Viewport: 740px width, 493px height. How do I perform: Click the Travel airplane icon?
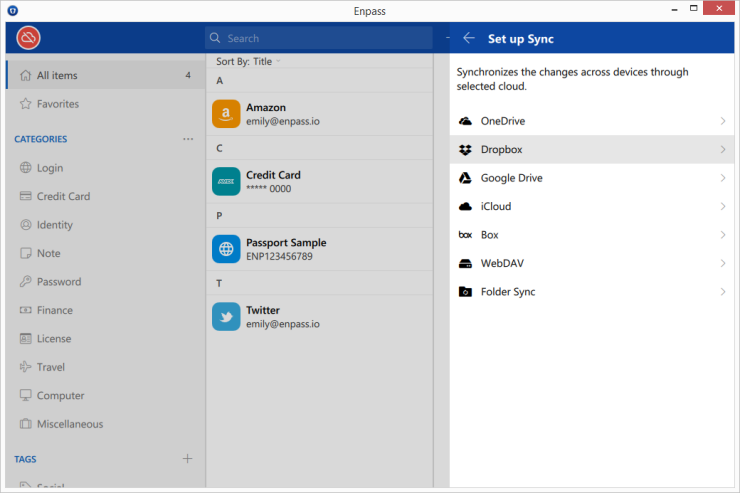tap(25, 367)
